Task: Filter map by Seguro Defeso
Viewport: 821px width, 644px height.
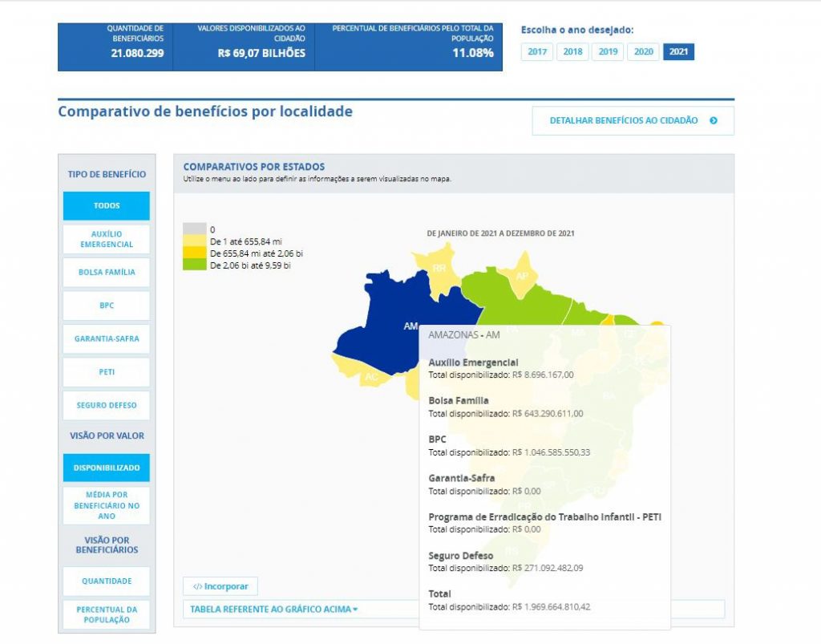Action: (107, 406)
